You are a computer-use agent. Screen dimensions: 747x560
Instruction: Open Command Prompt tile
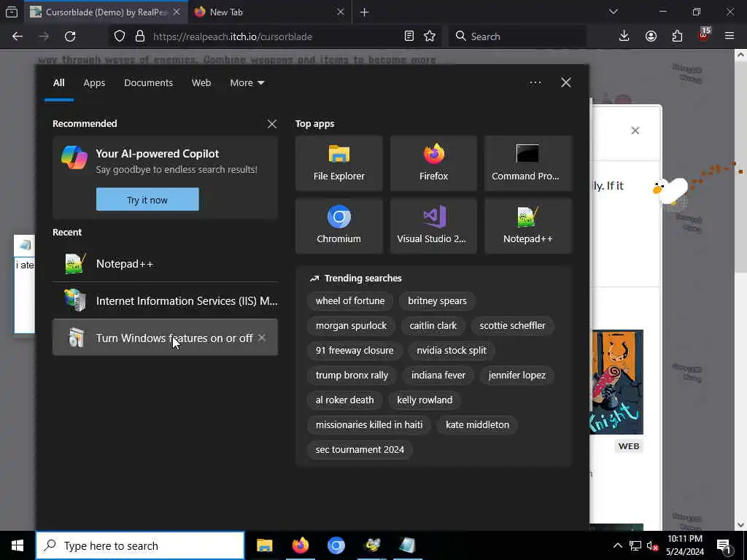[528, 163]
